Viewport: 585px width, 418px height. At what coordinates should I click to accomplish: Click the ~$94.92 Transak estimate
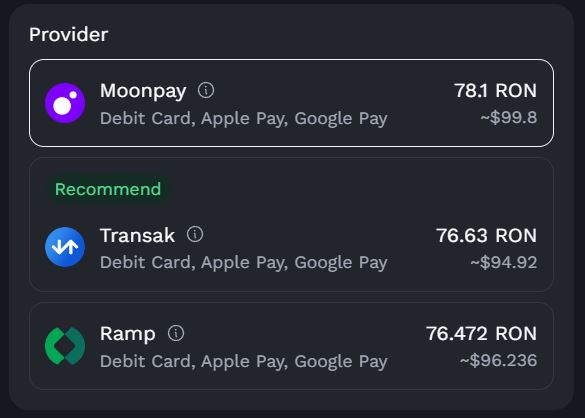point(504,262)
